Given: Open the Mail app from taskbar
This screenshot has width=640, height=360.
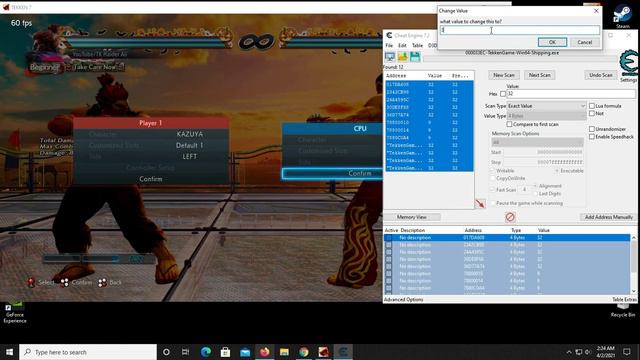Looking at the screenshot, I should (245, 352).
